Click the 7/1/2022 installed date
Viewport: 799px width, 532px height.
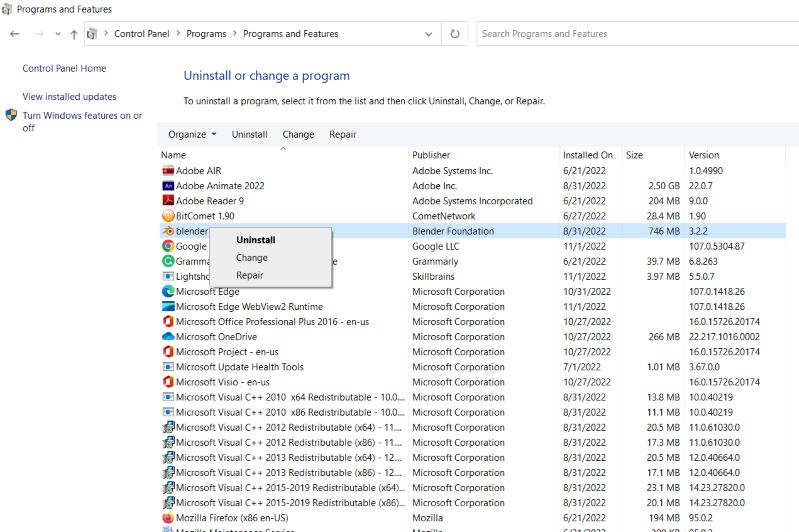click(x=582, y=367)
